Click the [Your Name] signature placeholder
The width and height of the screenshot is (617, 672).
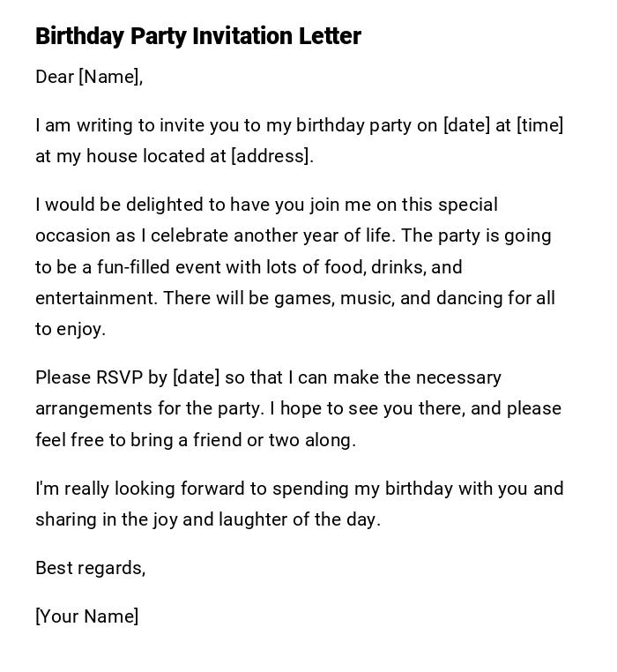pos(86,616)
